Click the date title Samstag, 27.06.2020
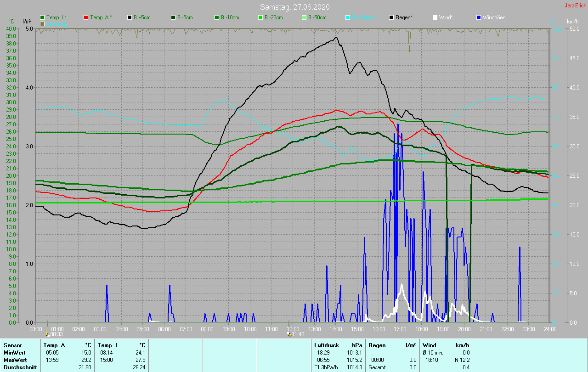 pos(294,7)
